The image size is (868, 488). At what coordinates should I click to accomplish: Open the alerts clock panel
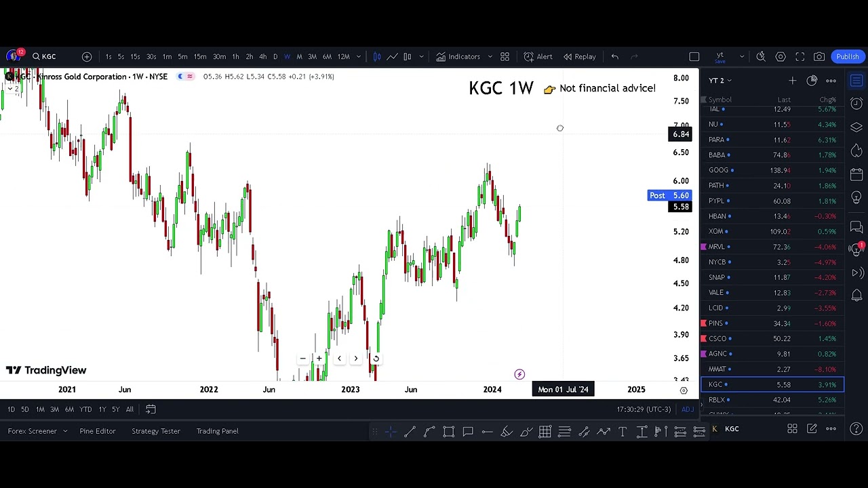coord(856,104)
